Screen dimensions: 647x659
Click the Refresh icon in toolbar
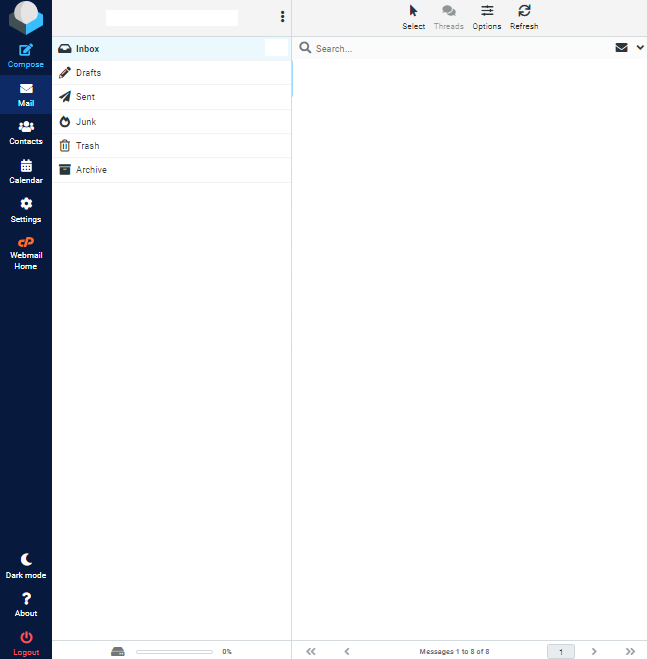pos(524,11)
